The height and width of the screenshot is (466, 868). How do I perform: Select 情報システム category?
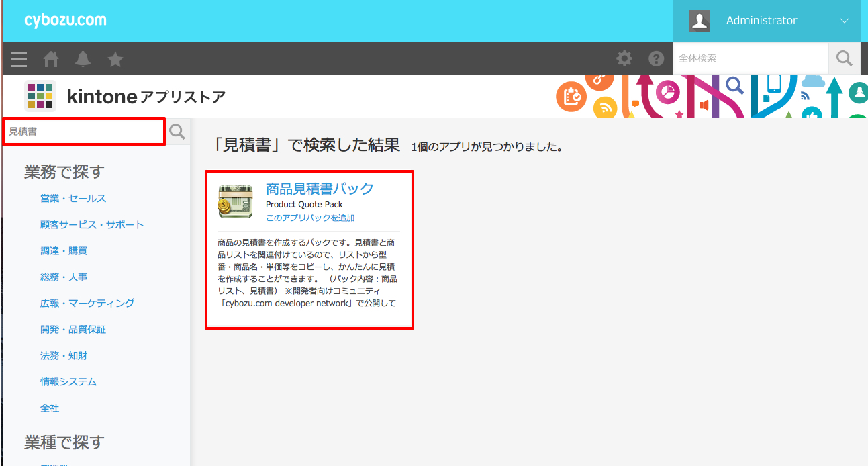coord(68,382)
